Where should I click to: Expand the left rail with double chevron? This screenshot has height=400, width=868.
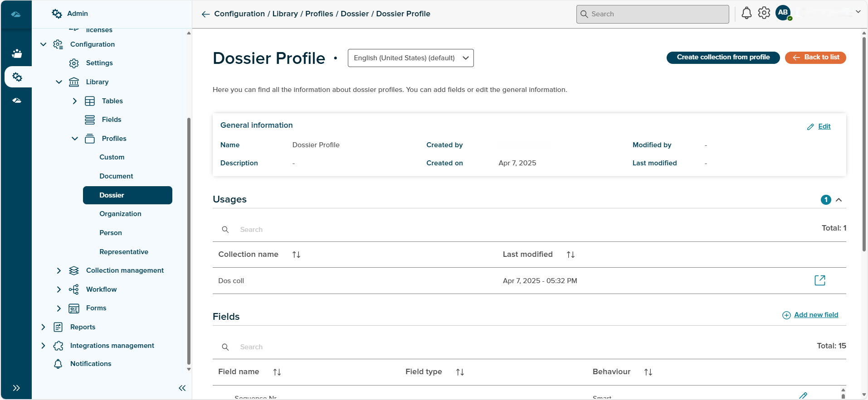tap(16, 388)
